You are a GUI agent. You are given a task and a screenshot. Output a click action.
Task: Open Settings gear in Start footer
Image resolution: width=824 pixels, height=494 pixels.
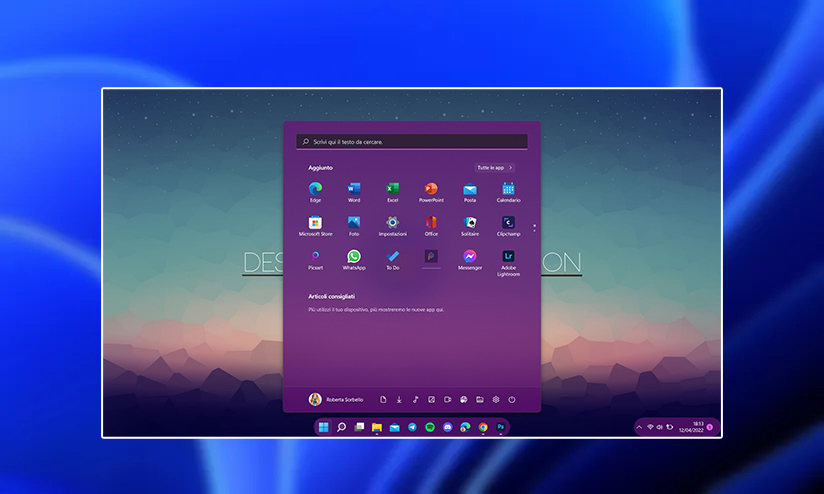(x=496, y=399)
